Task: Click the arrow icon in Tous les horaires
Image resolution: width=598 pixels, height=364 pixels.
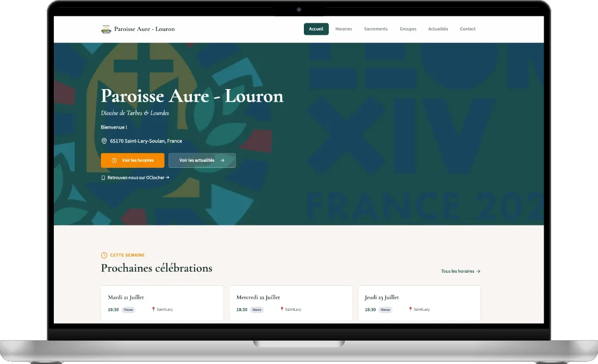Action: tap(478, 272)
